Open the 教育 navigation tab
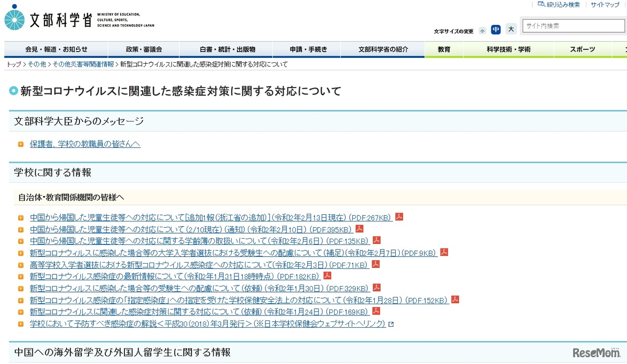Screen dimensions: 627x364 (444, 49)
